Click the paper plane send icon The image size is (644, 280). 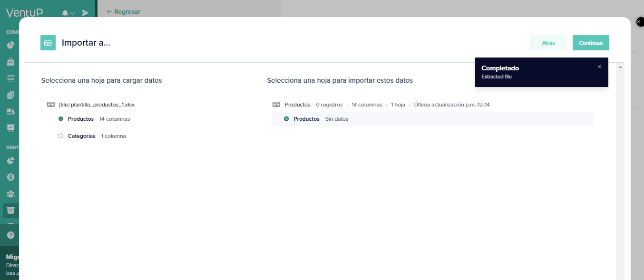pyautogui.click(x=85, y=13)
